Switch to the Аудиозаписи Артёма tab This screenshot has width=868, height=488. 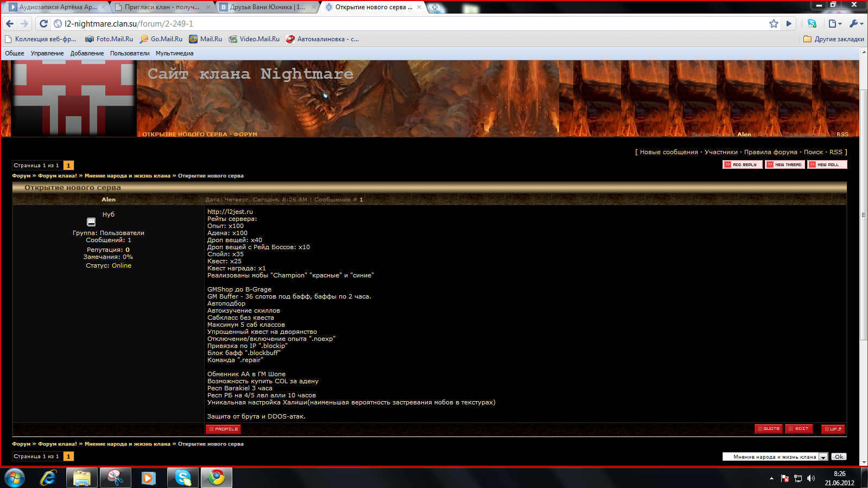click(x=57, y=7)
